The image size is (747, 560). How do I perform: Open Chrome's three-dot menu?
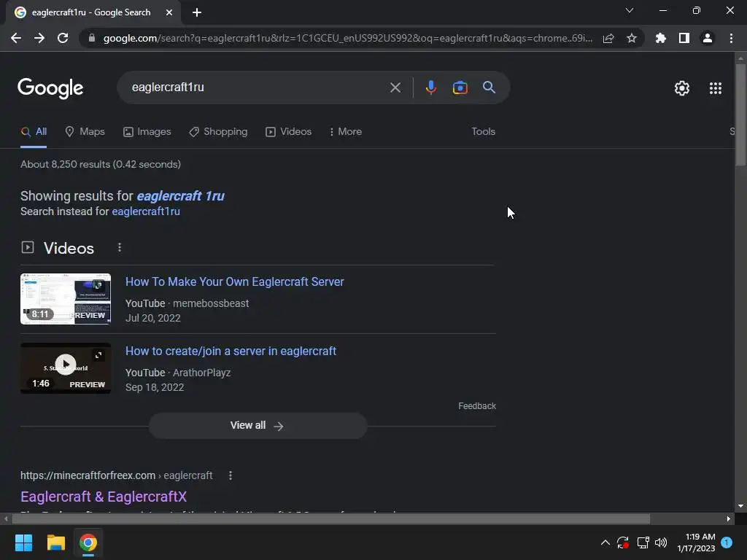tap(731, 38)
